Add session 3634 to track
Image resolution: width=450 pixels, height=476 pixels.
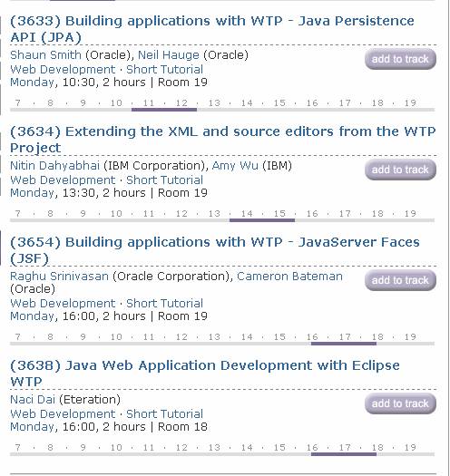[x=400, y=170]
